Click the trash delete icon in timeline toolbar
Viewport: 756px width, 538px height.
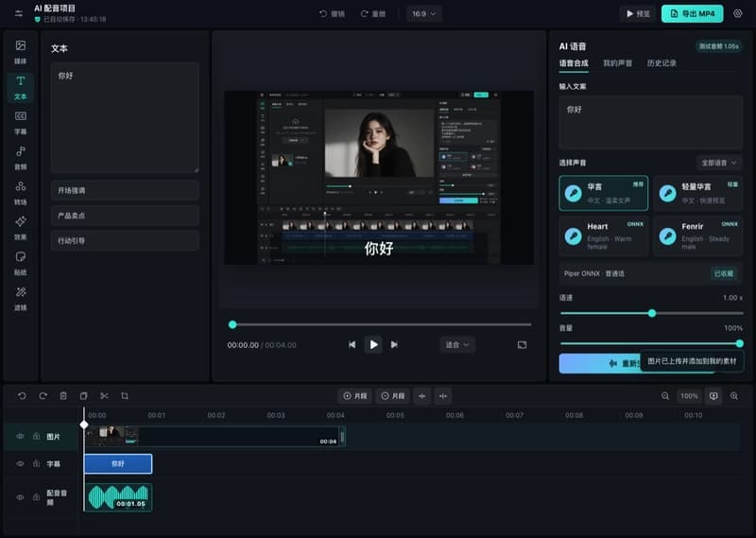[63, 396]
